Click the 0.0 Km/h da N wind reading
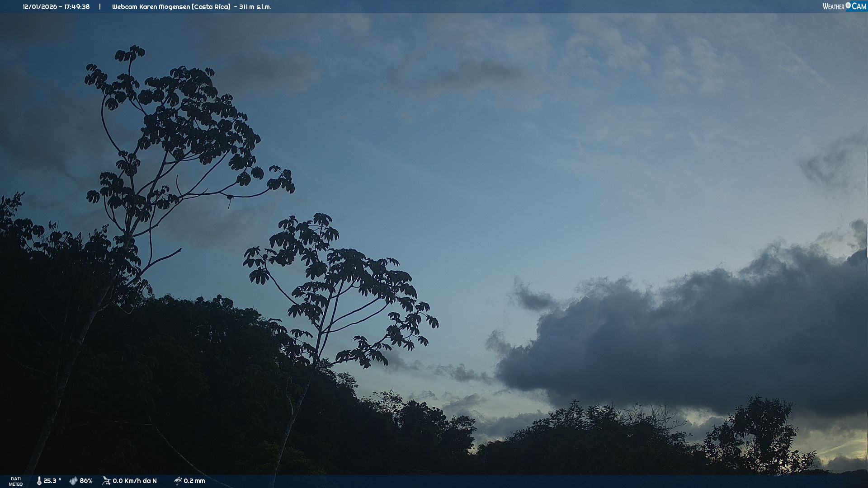The image size is (868, 488). coord(135,481)
